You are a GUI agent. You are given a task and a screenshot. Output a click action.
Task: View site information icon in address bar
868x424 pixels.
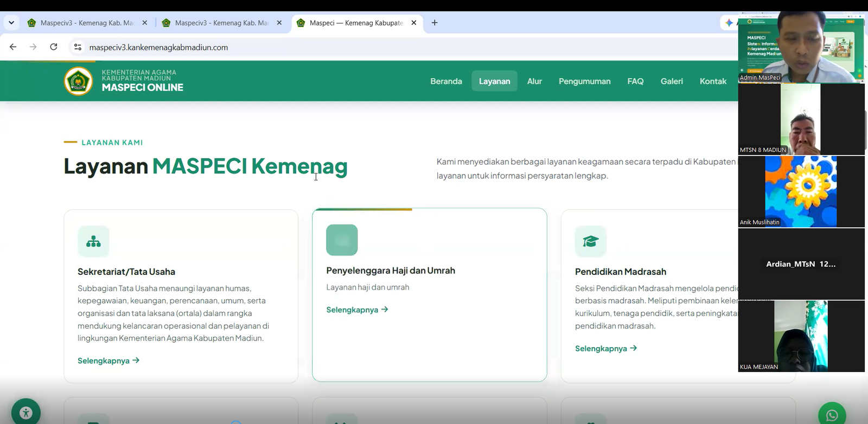pyautogui.click(x=78, y=47)
